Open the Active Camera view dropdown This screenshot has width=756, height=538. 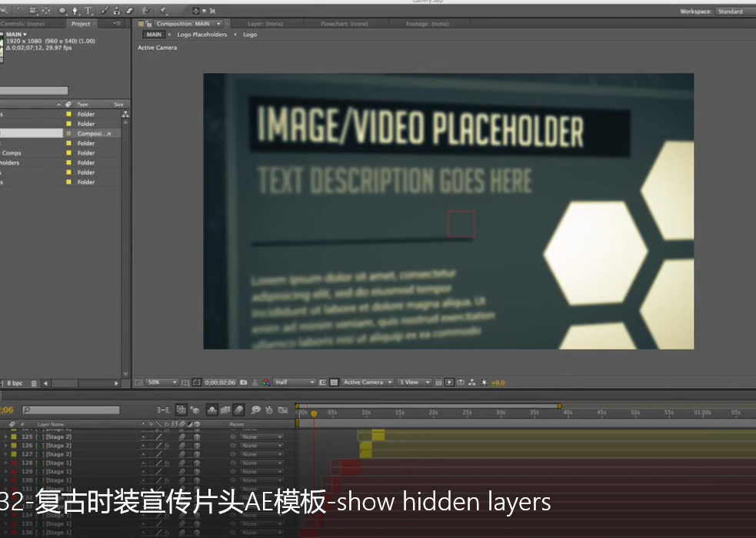(367, 382)
